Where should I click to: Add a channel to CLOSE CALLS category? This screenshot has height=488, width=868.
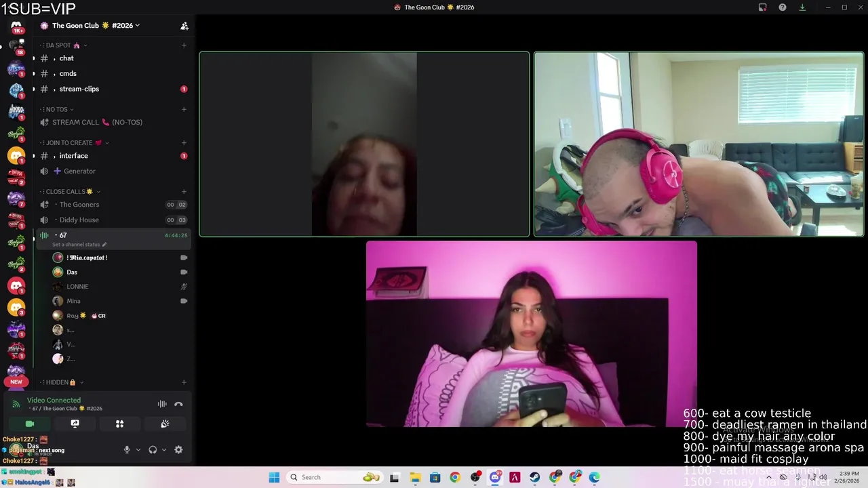[184, 192]
